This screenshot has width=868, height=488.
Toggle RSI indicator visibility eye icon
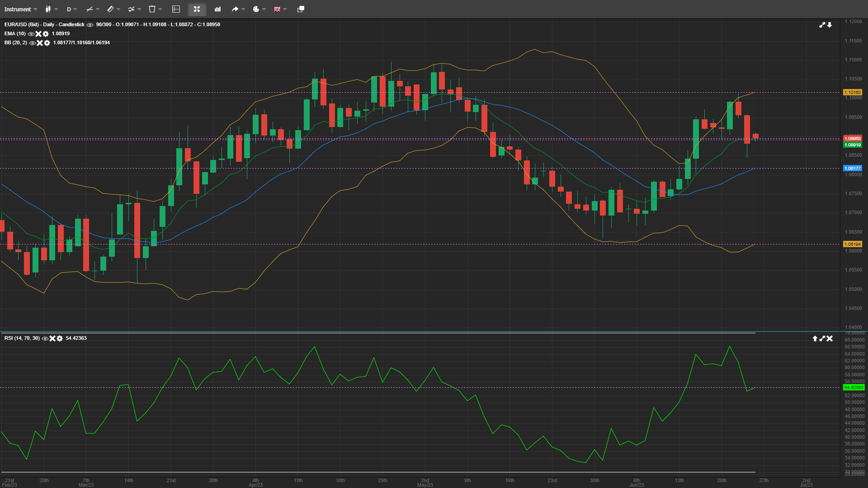(45, 338)
